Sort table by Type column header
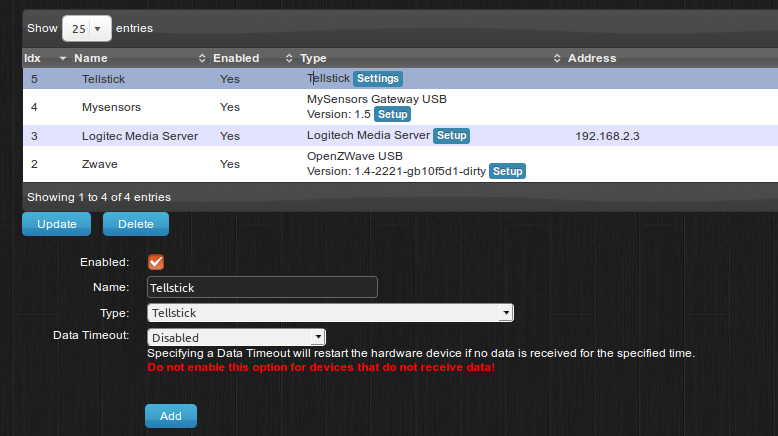The width and height of the screenshot is (778, 436). [429, 58]
